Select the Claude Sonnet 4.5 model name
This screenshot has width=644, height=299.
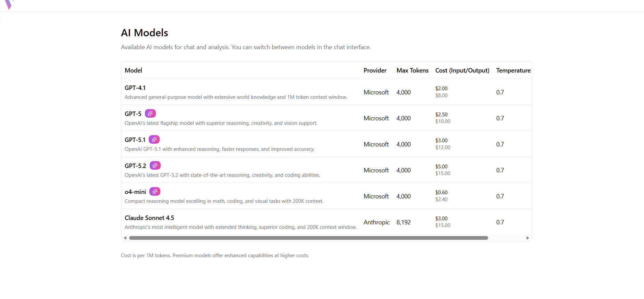pos(149,218)
